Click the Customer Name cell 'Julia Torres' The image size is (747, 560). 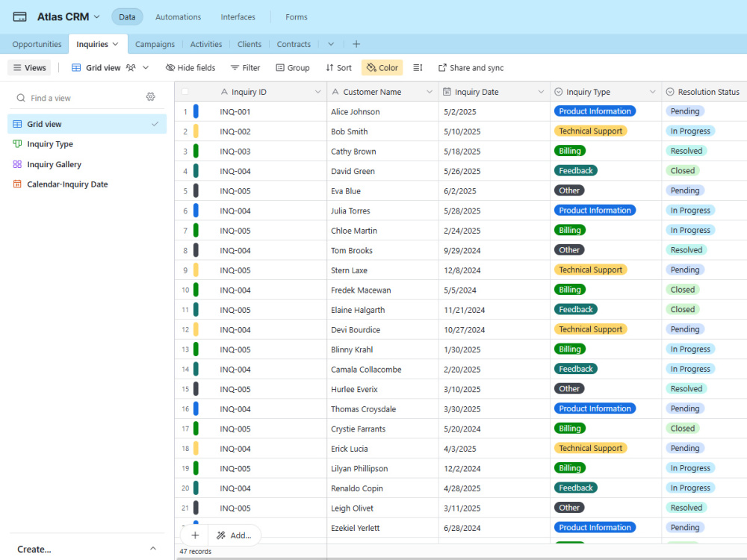pyautogui.click(x=382, y=211)
